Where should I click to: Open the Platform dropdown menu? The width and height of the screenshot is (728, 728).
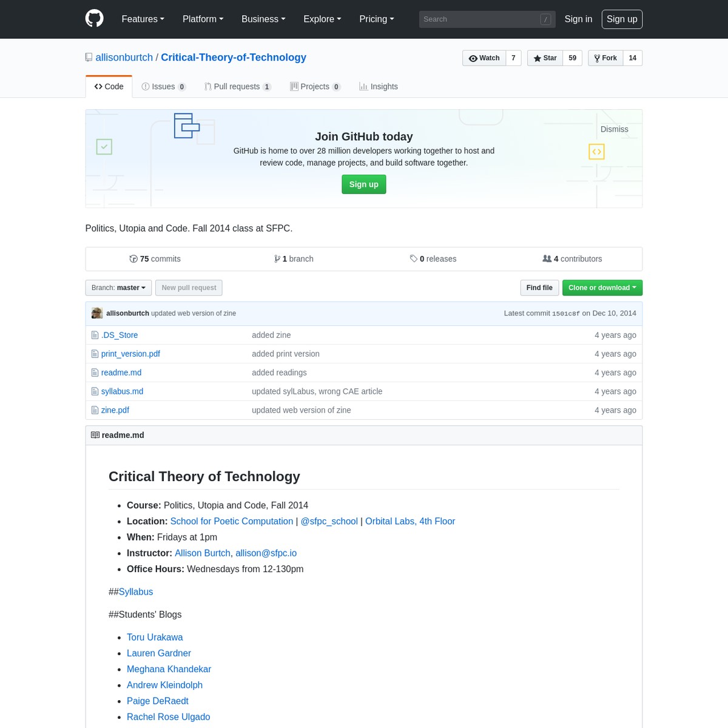pyautogui.click(x=203, y=19)
